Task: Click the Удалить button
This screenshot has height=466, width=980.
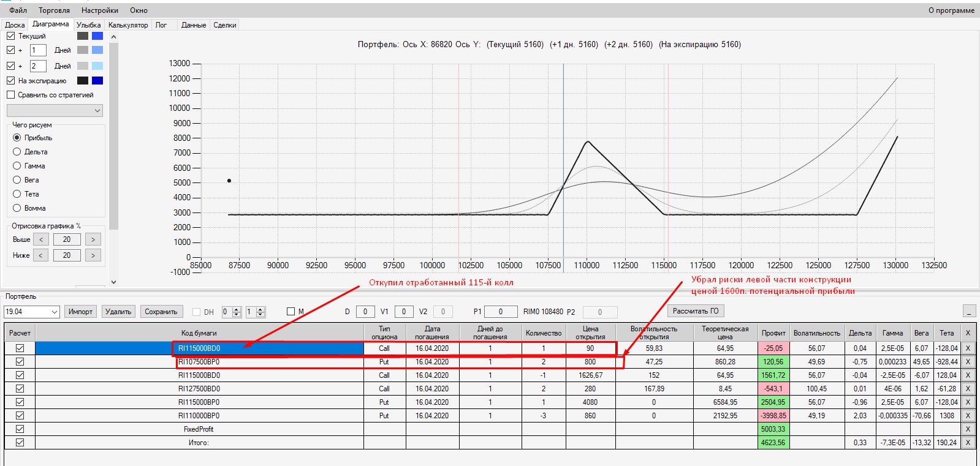Action: pyautogui.click(x=118, y=312)
